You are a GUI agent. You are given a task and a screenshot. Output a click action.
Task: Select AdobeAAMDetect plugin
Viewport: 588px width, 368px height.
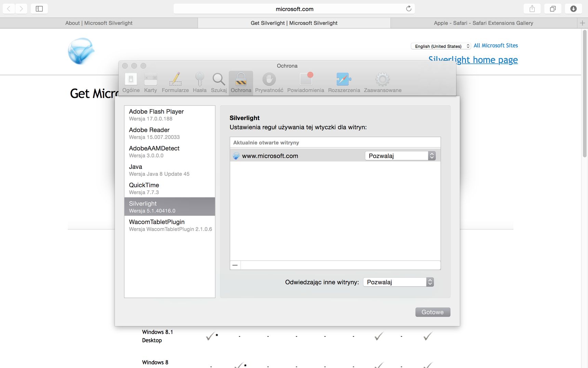click(x=170, y=152)
